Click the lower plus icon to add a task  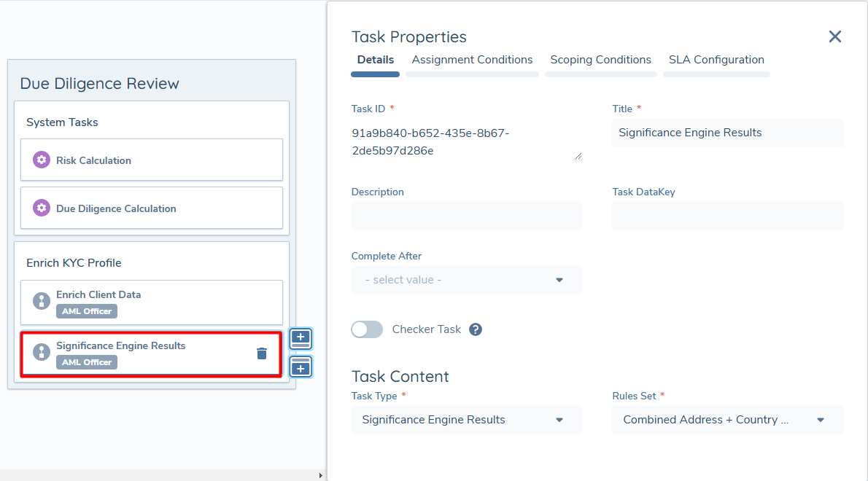coord(301,367)
